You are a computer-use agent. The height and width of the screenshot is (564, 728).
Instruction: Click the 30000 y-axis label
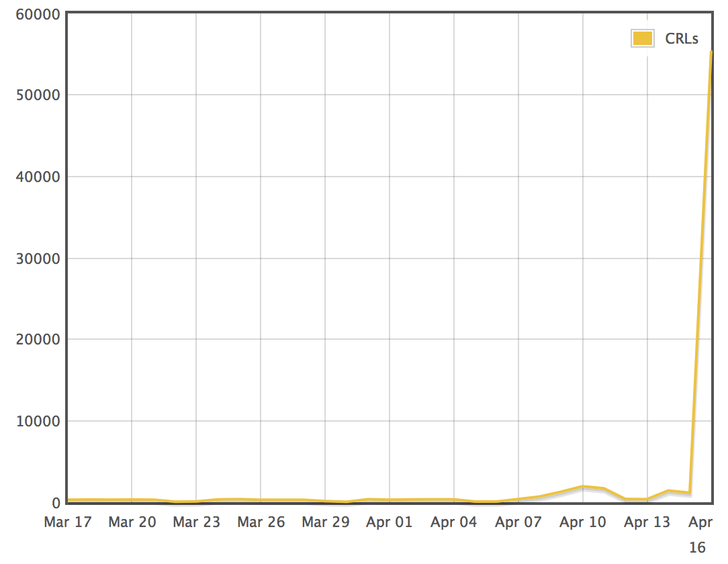[38, 258]
